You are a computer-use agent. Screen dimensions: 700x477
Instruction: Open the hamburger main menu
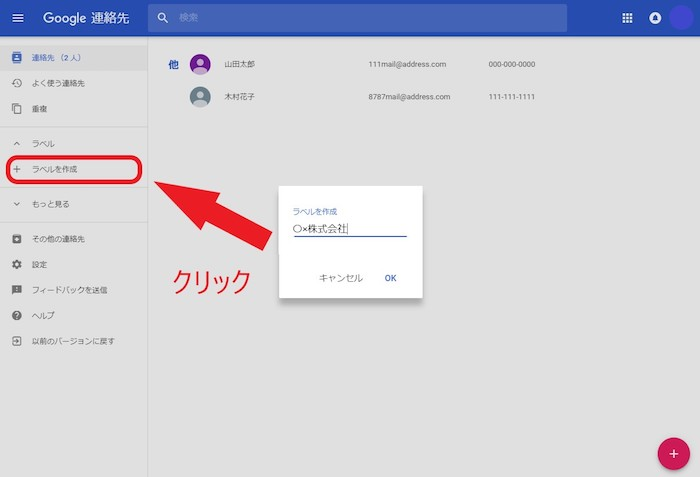[18, 18]
